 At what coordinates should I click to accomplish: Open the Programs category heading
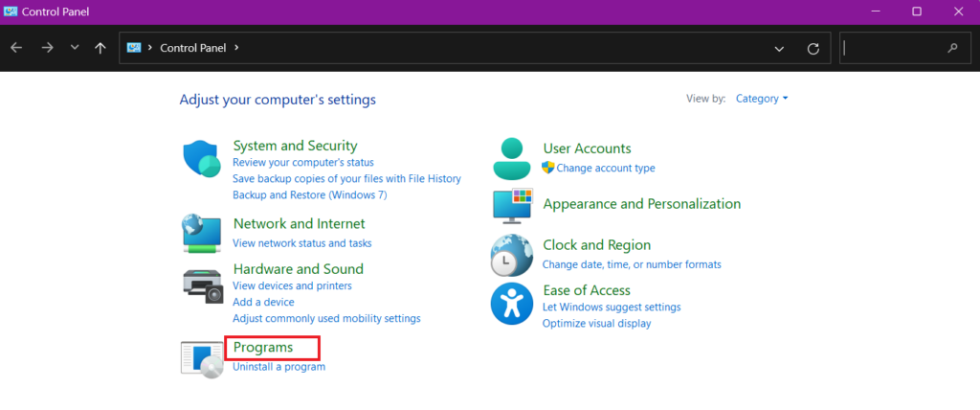[263, 347]
